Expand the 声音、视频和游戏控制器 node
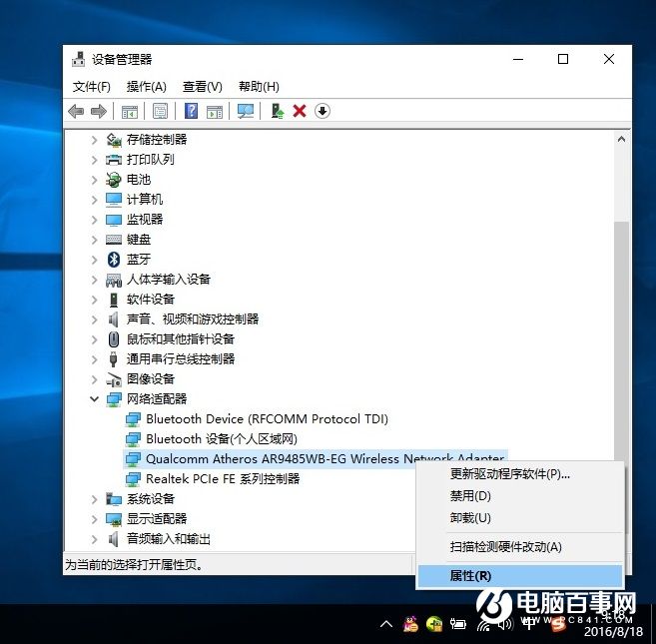This screenshot has height=644, width=656. 95,320
